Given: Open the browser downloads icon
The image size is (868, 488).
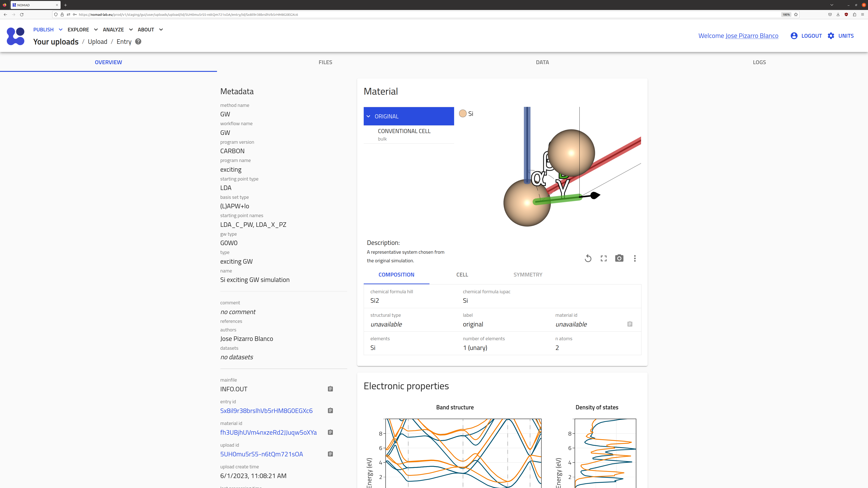Looking at the screenshot, I should (838, 14).
